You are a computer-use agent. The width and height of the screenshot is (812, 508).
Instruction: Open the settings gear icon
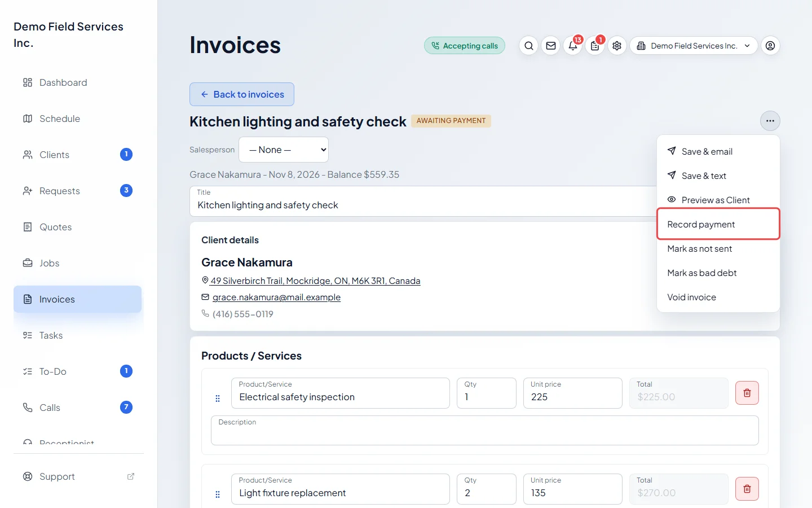click(x=617, y=46)
